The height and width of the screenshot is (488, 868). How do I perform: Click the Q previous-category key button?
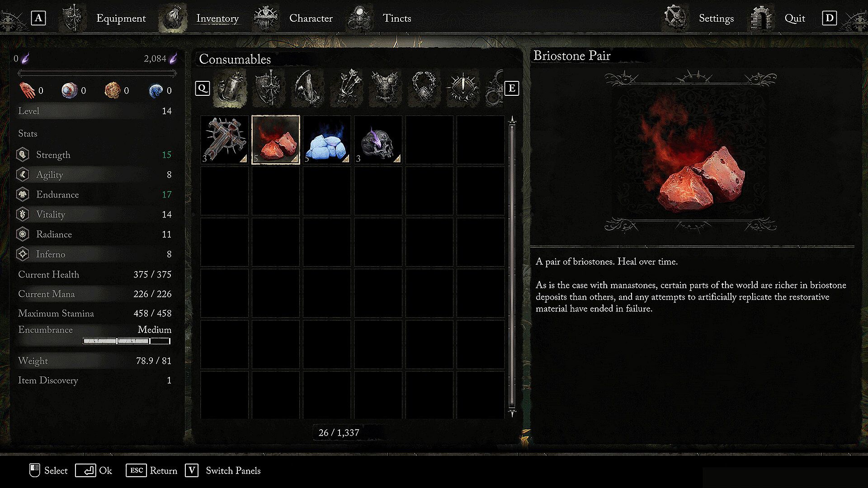203,88
